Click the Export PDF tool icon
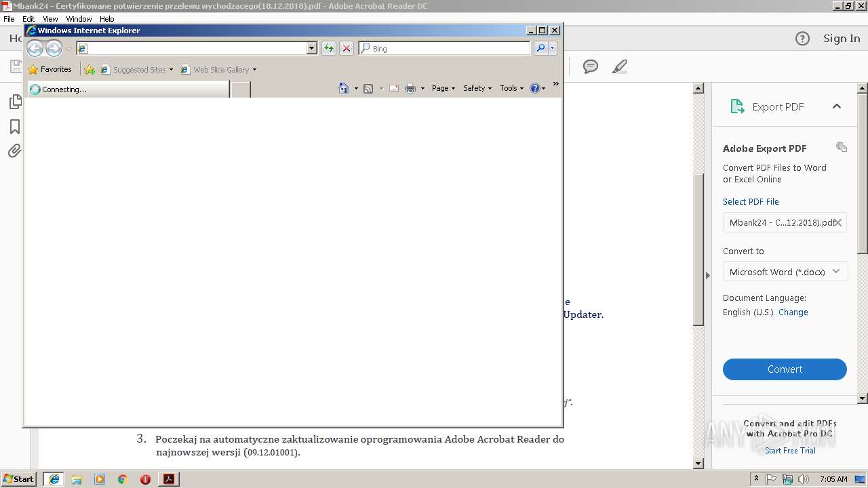 [x=737, y=106]
